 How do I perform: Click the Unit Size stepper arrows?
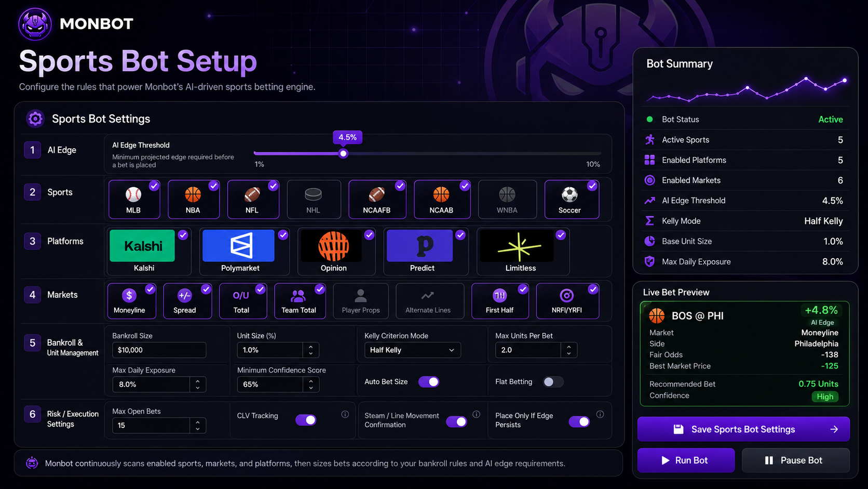tap(311, 350)
